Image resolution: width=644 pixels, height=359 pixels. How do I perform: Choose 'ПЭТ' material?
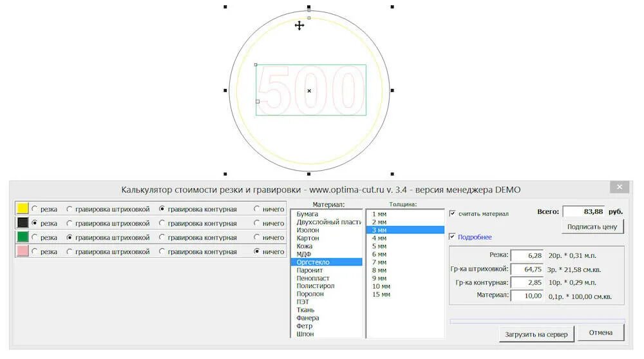(327, 302)
